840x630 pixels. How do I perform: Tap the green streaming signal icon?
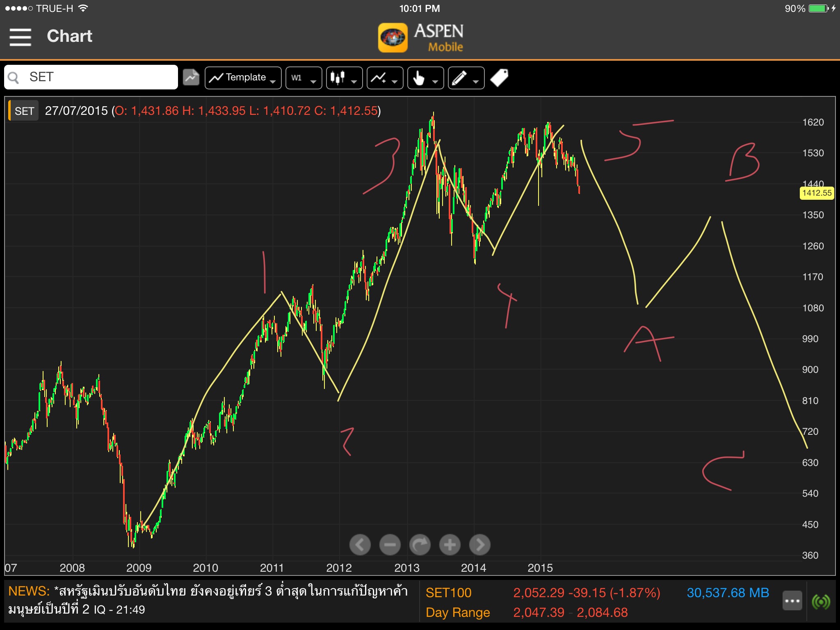click(821, 601)
